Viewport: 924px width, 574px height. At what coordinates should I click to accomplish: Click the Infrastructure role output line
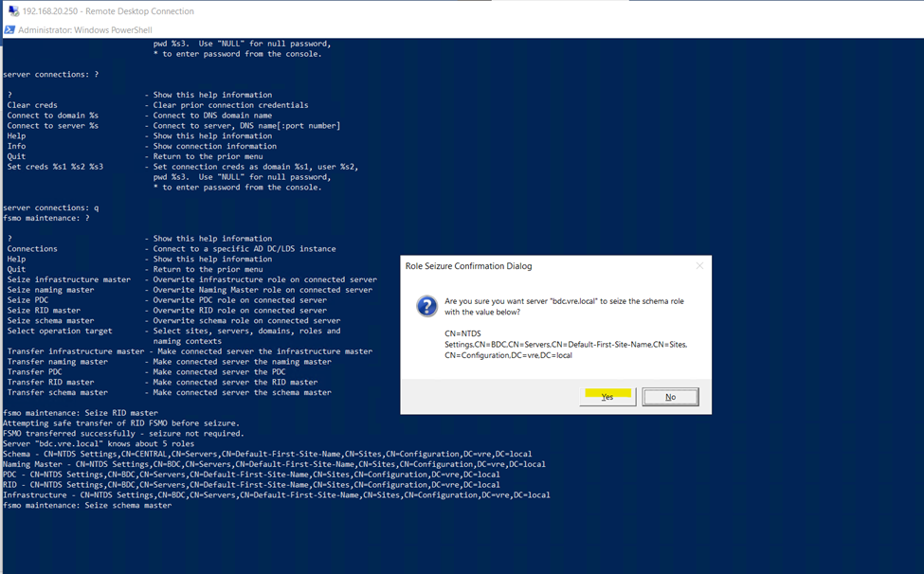point(276,494)
